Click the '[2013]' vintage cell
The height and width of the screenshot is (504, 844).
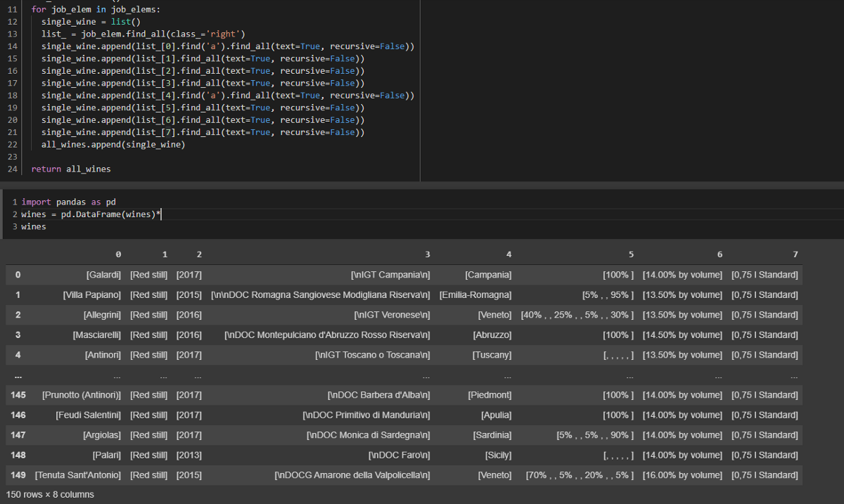[x=189, y=455]
